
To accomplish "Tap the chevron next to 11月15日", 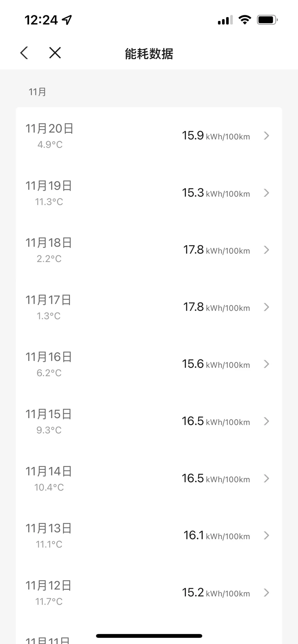I will click(267, 421).
